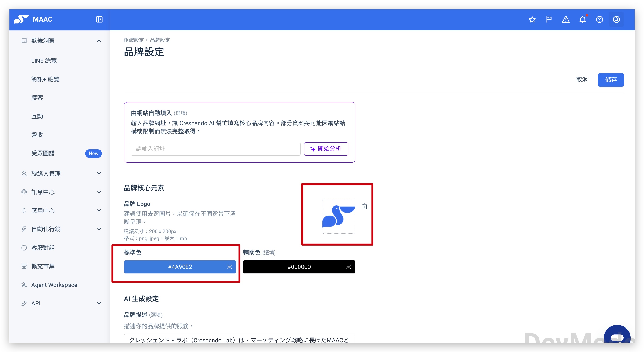Click the 自動化行銷 lightning icon

pos(24,229)
